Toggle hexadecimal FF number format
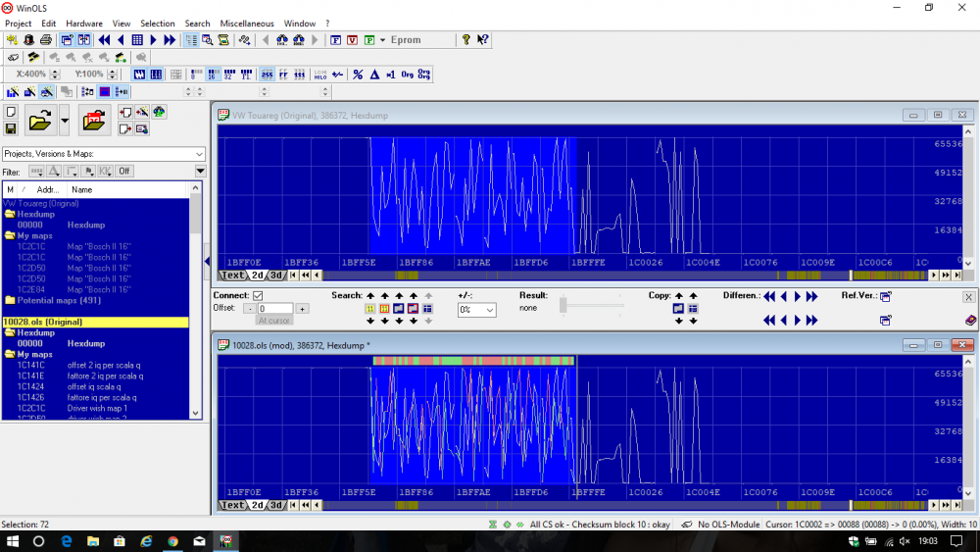 (x=283, y=75)
